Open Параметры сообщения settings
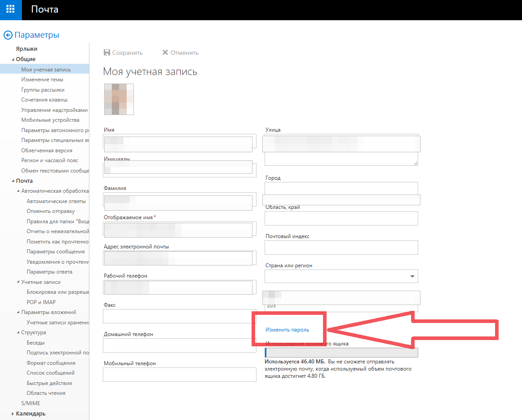Screen dimensions: 522x420 56,252
